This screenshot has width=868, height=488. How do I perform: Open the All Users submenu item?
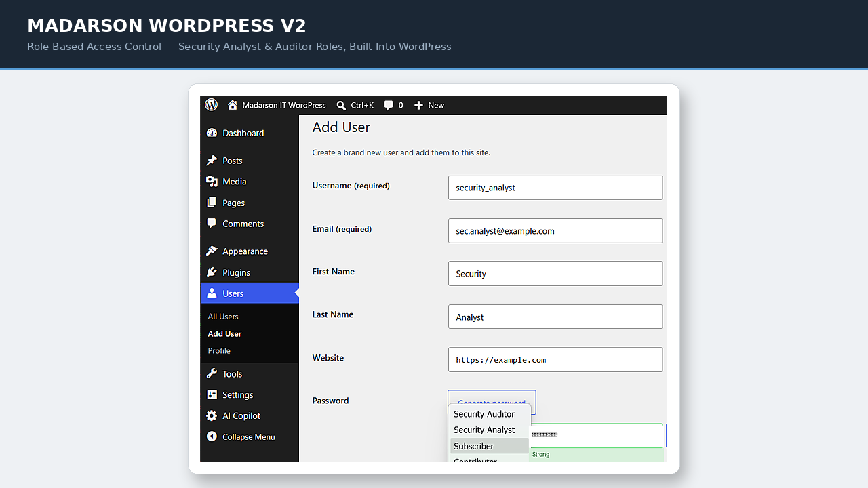(223, 317)
